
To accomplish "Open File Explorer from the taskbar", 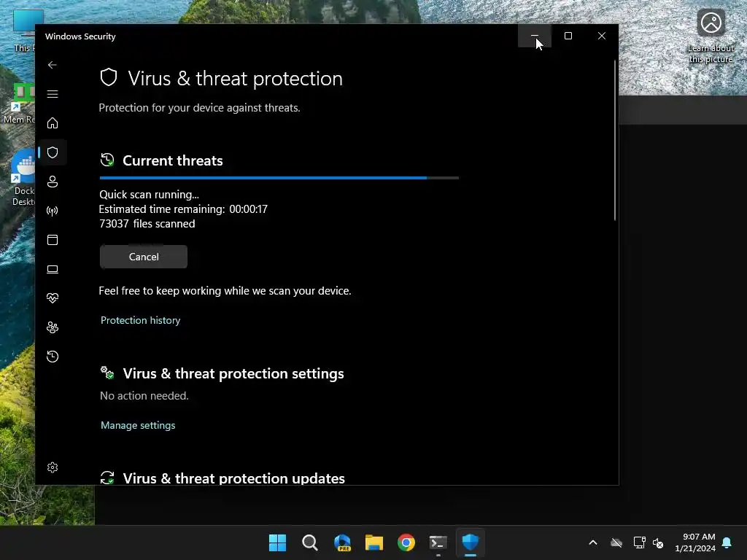I will [374, 542].
